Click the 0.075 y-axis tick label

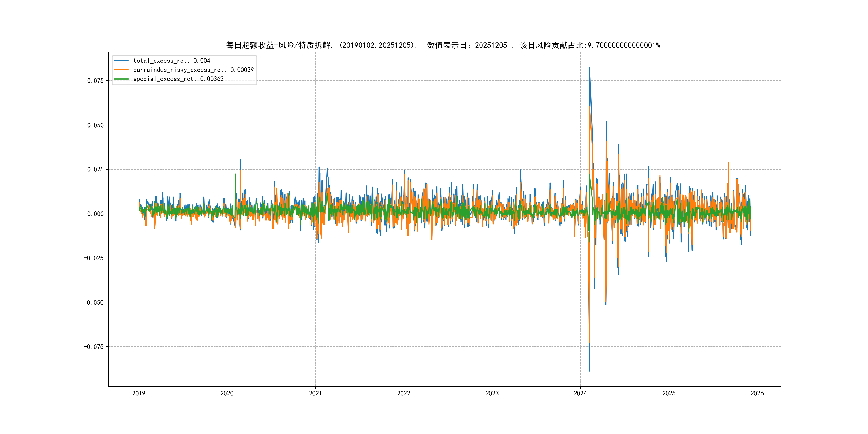(95, 81)
